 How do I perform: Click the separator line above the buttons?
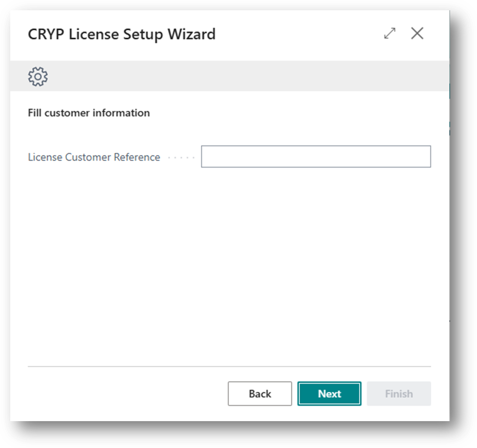[x=229, y=366]
